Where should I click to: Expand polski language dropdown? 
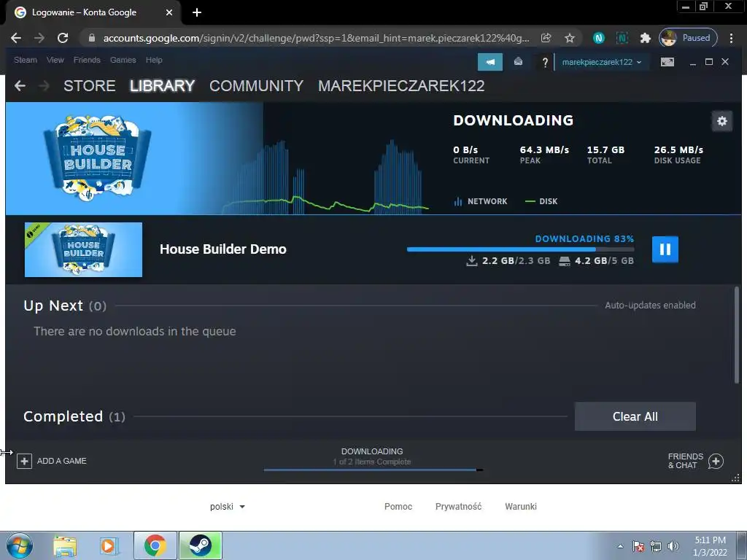pyautogui.click(x=228, y=507)
